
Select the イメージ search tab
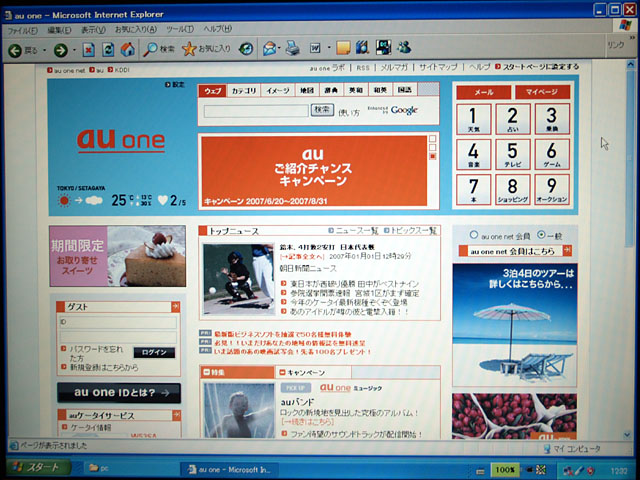[x=278, y=90]
